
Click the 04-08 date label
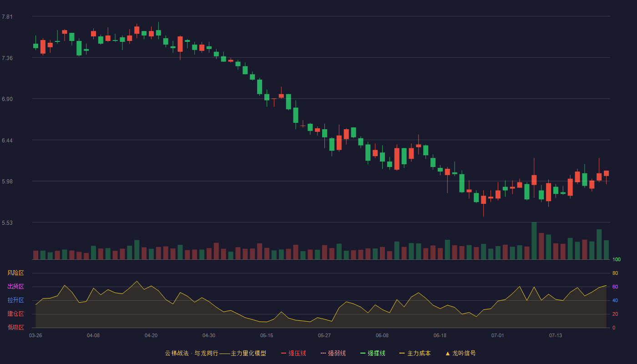(93, 335)
